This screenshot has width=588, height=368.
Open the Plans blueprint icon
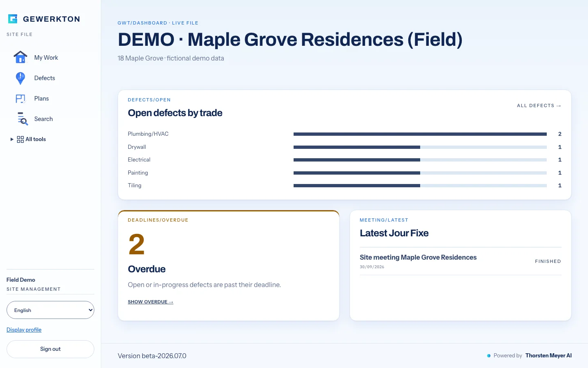[x=20, y=99]
